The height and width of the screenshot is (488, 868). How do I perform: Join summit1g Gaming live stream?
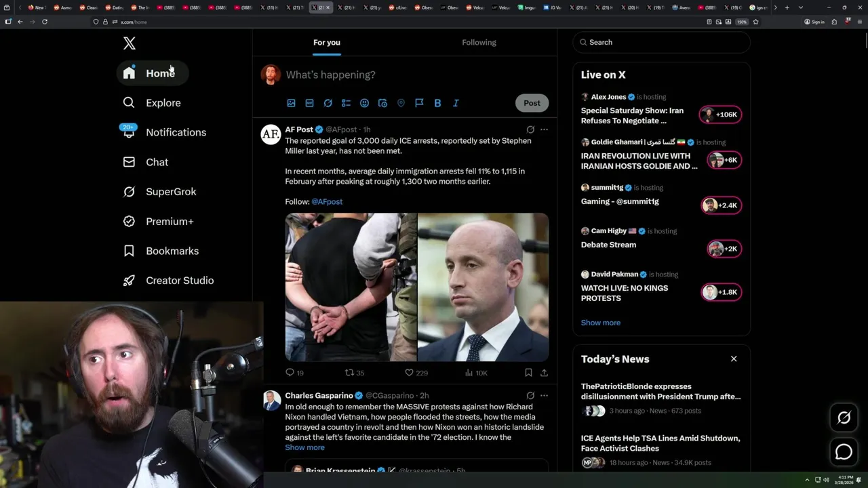click(620, 202)
